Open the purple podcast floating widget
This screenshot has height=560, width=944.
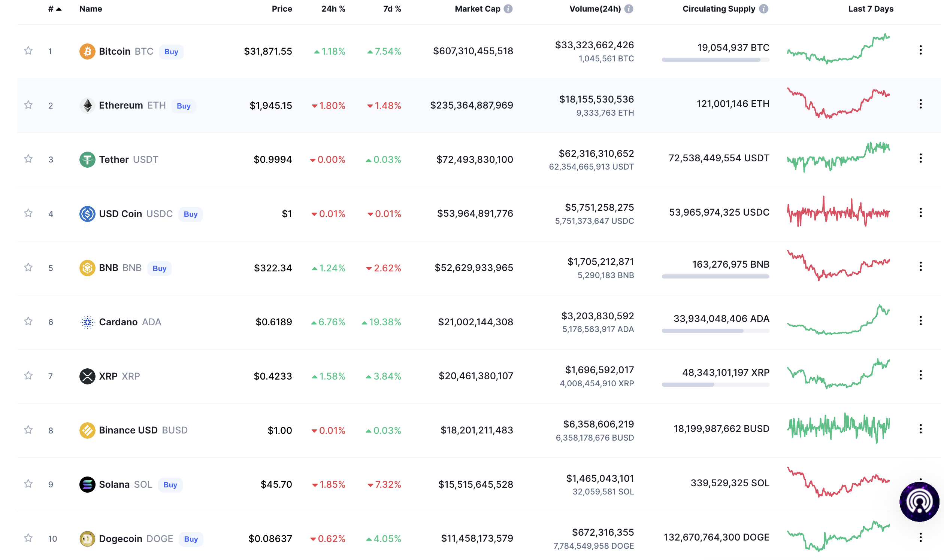click(919, 502)
